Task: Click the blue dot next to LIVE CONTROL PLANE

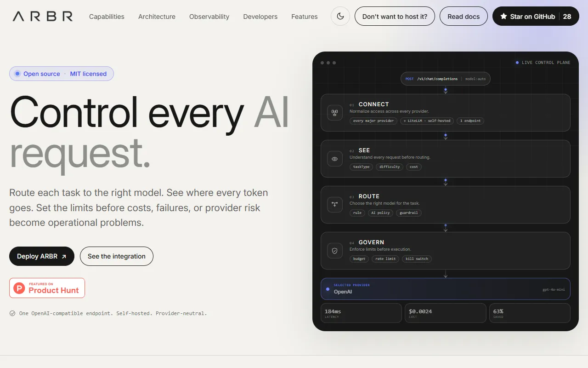Action: 517,63
